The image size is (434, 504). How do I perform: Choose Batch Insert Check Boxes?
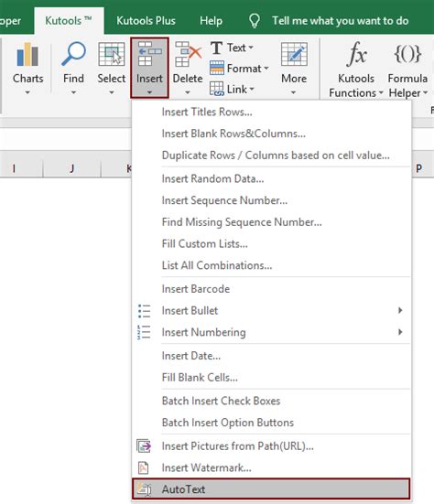(x=271, y=401)
